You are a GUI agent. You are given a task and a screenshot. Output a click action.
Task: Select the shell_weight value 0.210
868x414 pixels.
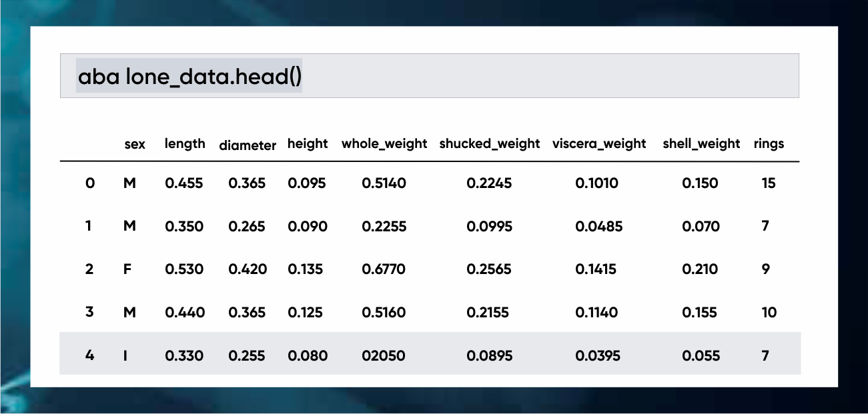point(701,269)
